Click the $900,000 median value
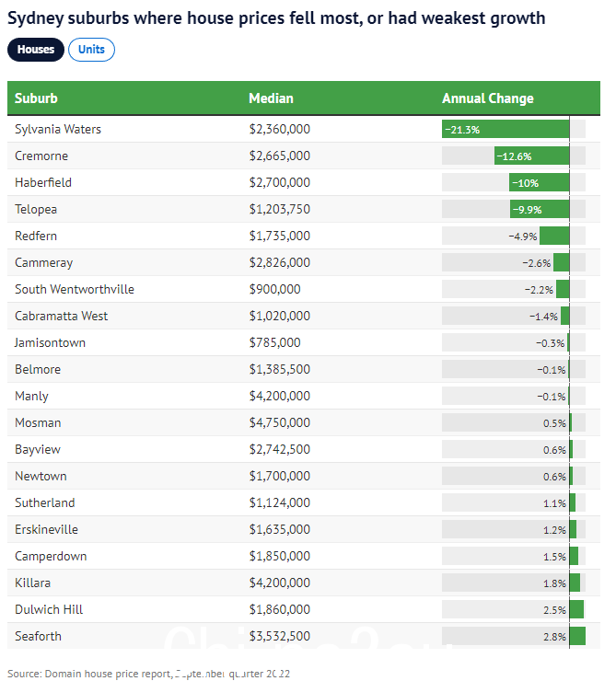Image resolution: width=616 pixels, height=681 pixels. pyautogui.click(x=274, y=289)
